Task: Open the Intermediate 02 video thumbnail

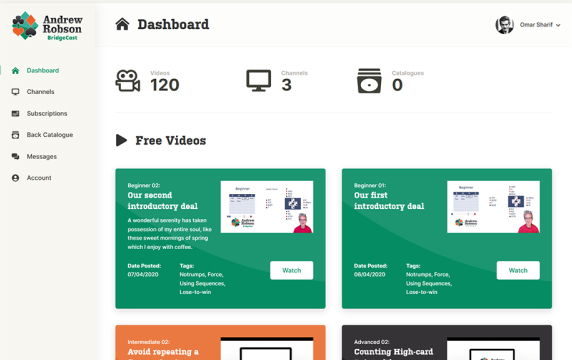Action: tap(267, 349)
